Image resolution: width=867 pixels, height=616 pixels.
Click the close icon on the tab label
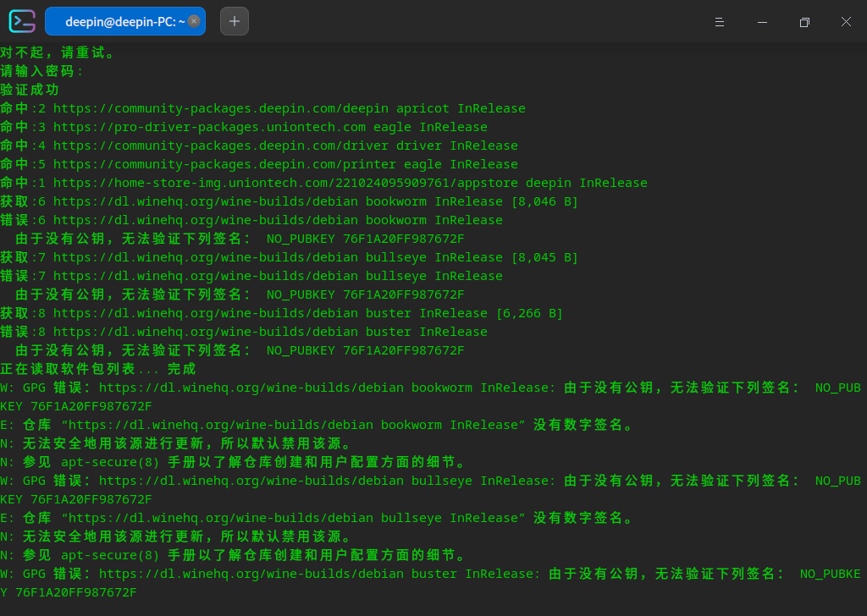[x=192, y=21]
